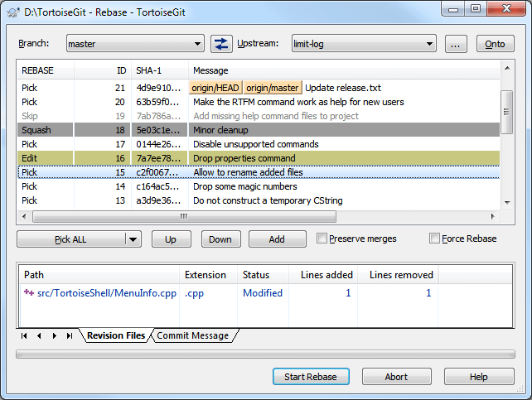
Task: Click the 'Edit' action cell in row 16
Action: (x=46, y=158)
